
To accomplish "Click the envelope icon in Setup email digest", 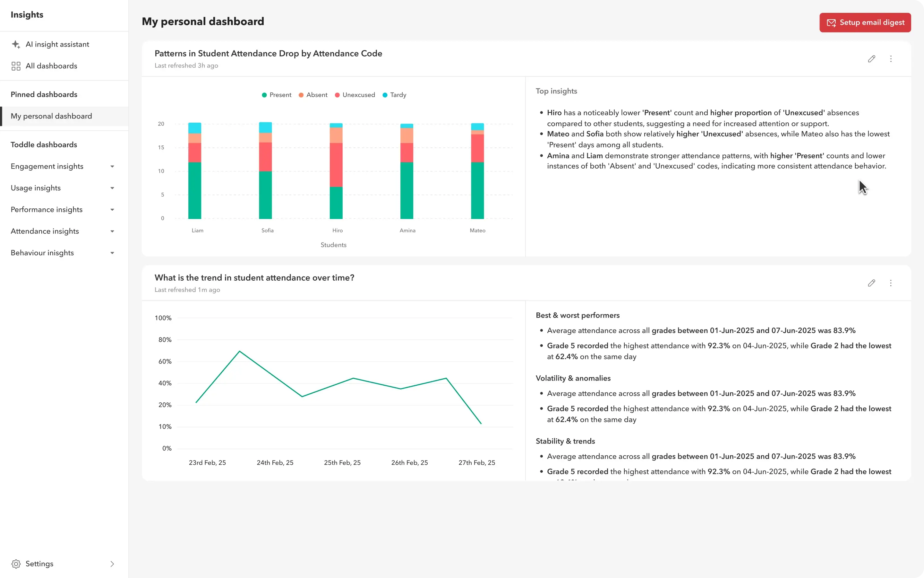I will [831, 23].
